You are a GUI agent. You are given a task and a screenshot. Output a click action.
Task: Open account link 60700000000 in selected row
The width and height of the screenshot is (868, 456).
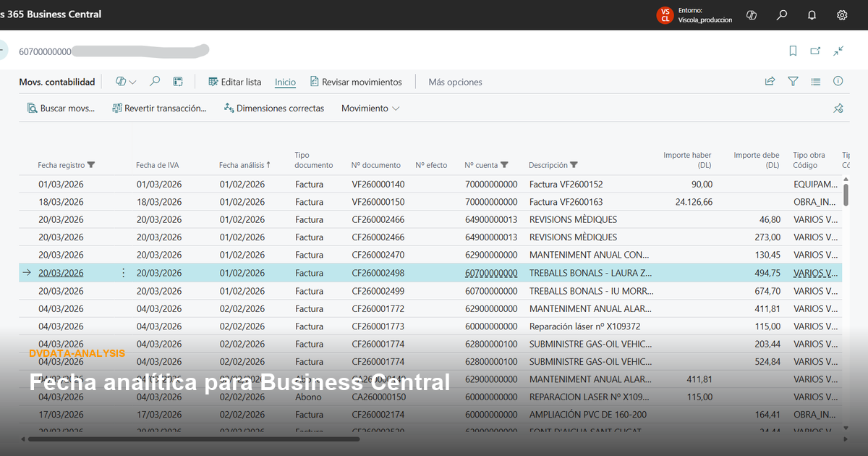(491, 273)
